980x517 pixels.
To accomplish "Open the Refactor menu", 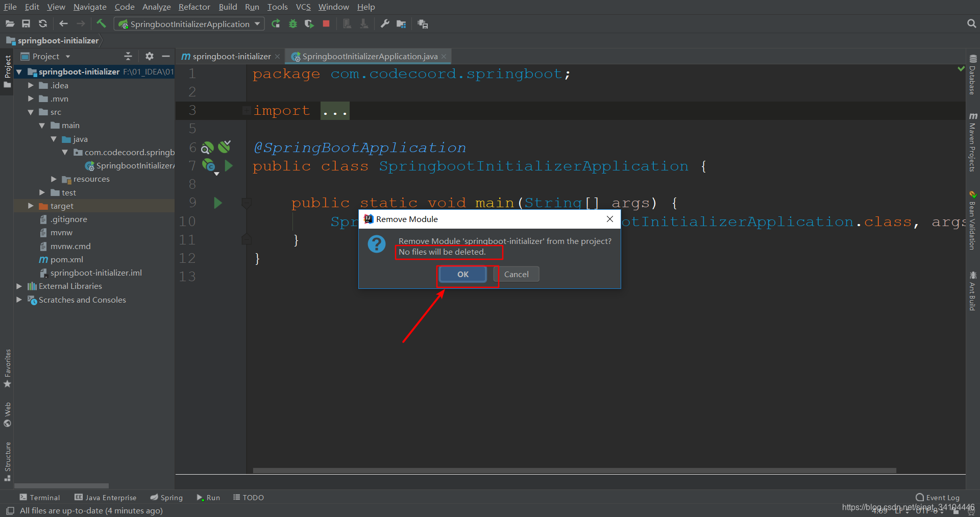I will (194, 7).
